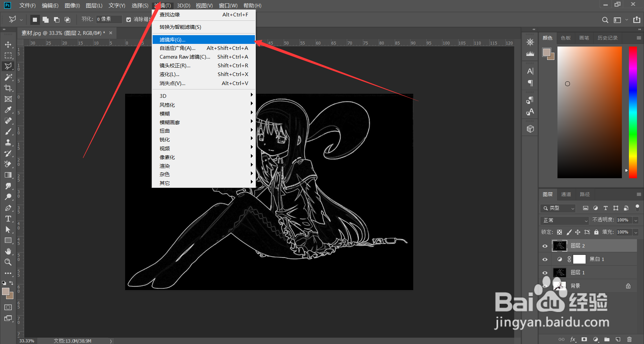Open the search icon in options bar
This screenshot has width=644, height=344.
[x=605, y=20]
